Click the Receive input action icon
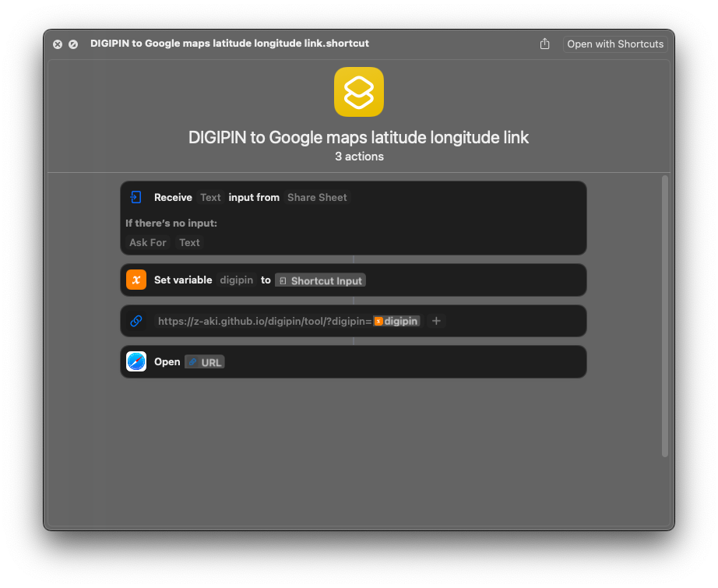The width and height of the screenshot is (718, 588). point(136,197)
